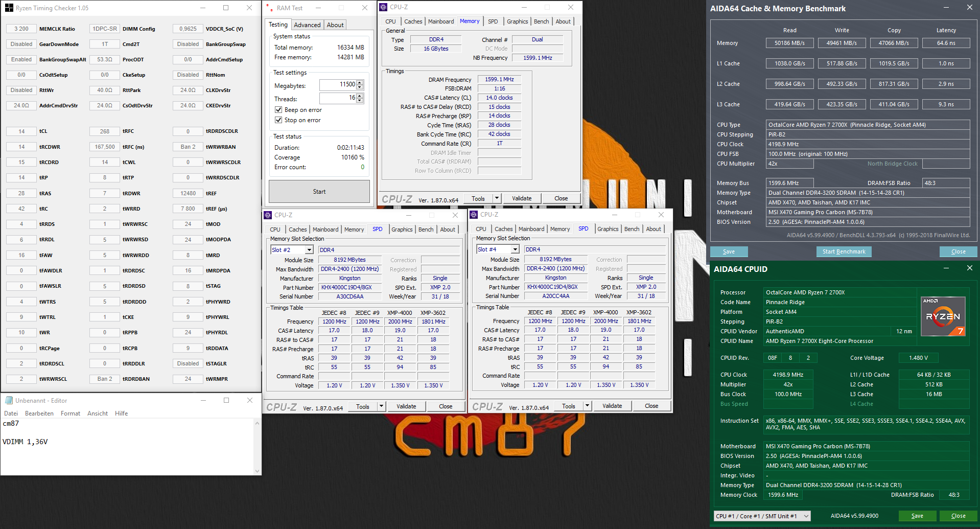Image resolution: width=980 pixels, height=529 pixels.
Task: Click the top CPU-Z window title icon
Action: tap(383, 7)
